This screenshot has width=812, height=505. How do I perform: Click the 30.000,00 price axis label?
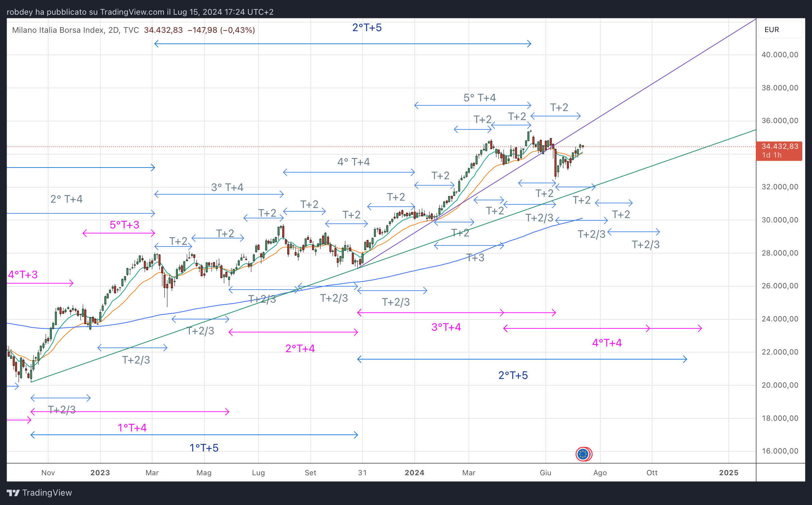(x=780, y=220)
